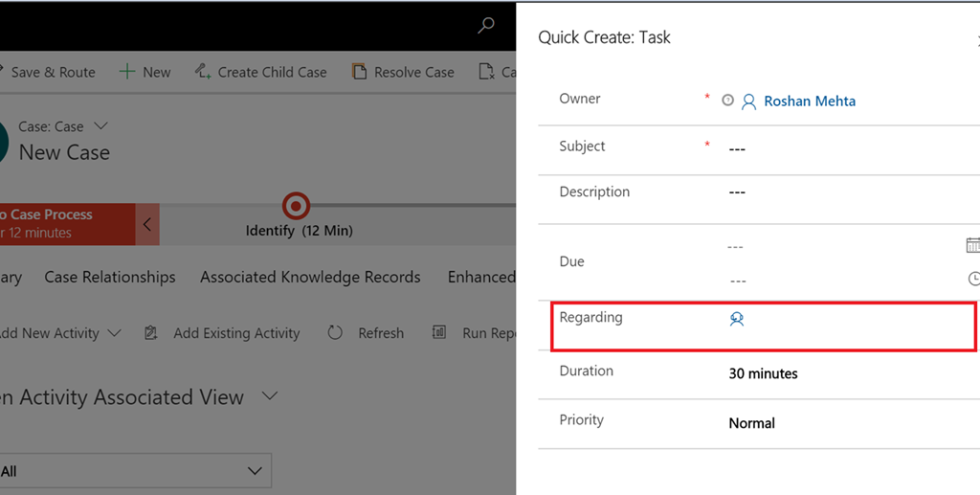The height and width of the screenshot is (495, 980).
Task: Click the Due date field
Action: [844, 247]
